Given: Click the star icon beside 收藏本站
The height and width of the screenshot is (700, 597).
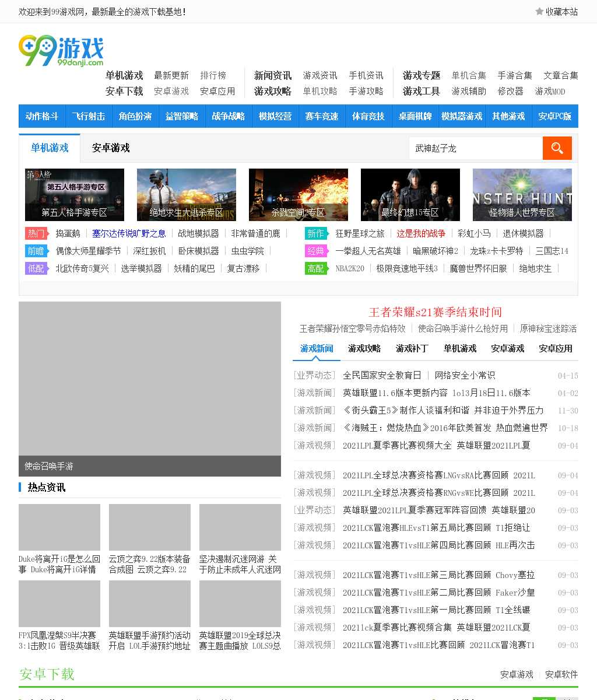Looking at the screenshot, I should click(539, 11).
